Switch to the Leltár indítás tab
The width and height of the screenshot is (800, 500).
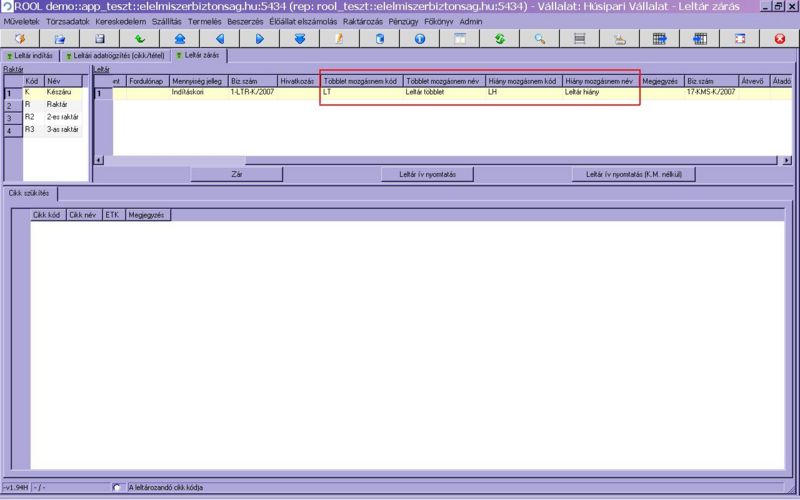coord(31,55)
